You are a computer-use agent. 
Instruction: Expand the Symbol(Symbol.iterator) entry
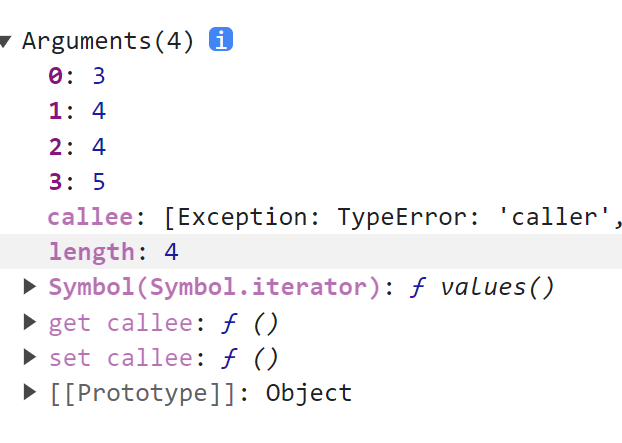[x=30, y=286]
